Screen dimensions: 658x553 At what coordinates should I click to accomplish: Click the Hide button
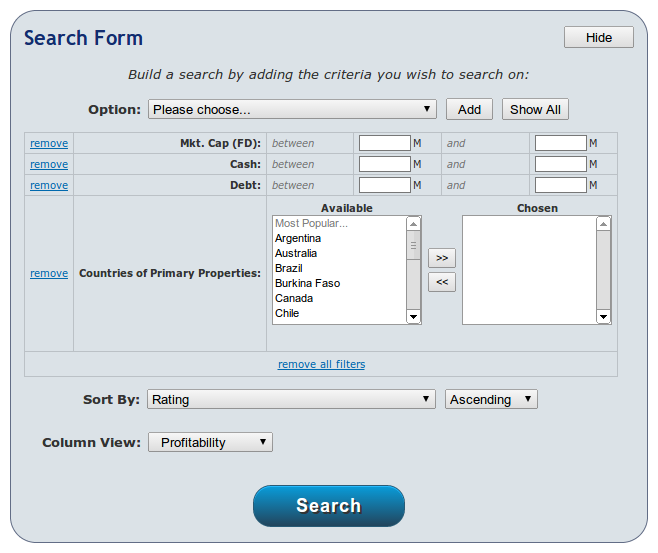pyautogui.click(x=599, y=37)
